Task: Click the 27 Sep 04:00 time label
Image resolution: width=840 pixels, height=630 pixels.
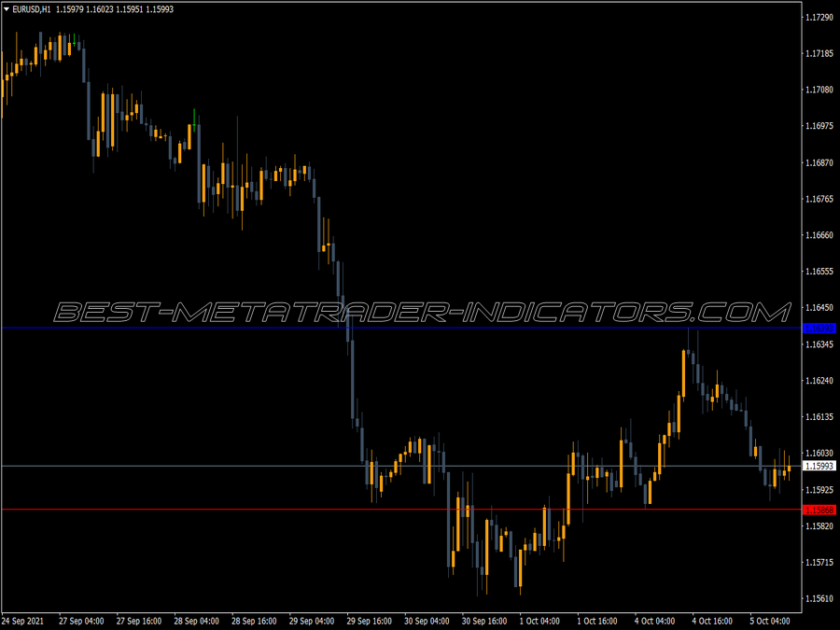Action: pyautogui.click(x=81, y=621)
